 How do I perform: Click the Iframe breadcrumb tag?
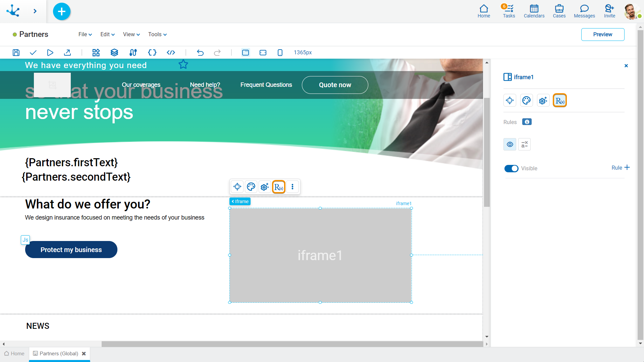click(240, 201)
